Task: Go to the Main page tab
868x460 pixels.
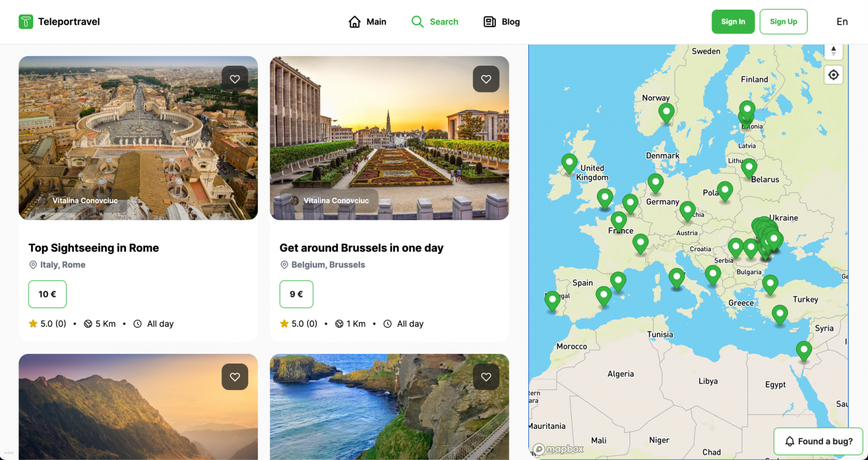Action: tap(367, 22)
